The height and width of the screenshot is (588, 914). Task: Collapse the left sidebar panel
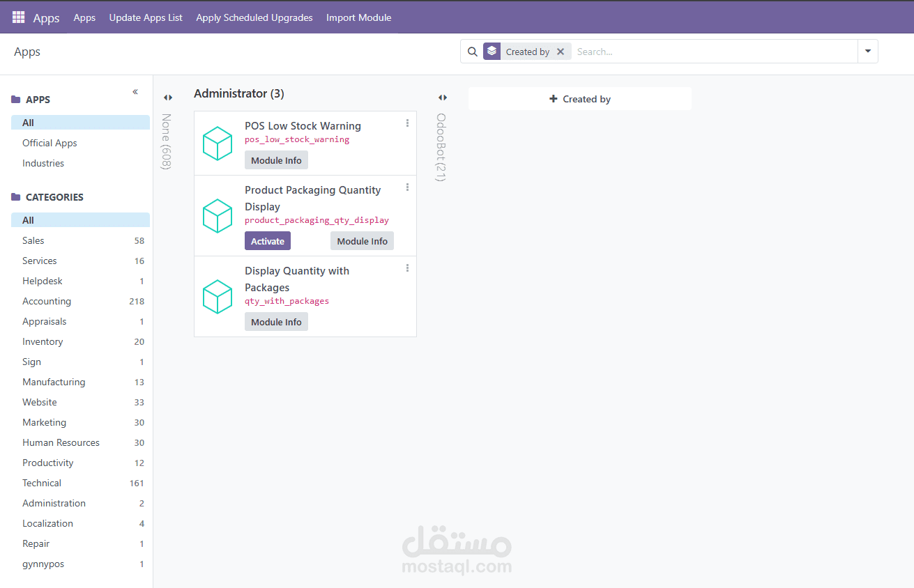coord(135,92)
